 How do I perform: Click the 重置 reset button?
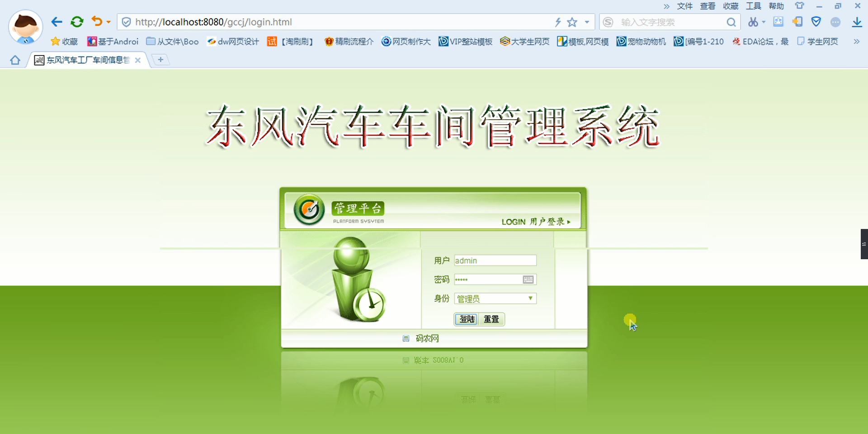coord(491,319)
